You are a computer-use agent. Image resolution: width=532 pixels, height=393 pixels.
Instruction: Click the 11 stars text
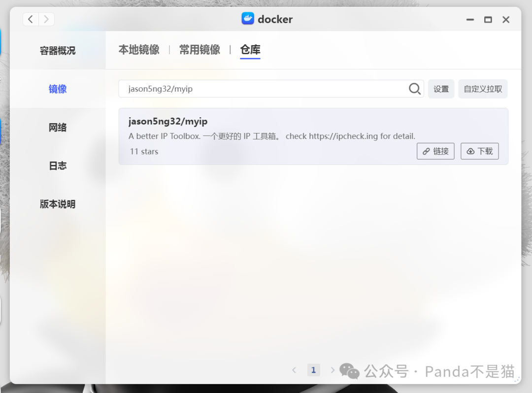pos(144,152)
